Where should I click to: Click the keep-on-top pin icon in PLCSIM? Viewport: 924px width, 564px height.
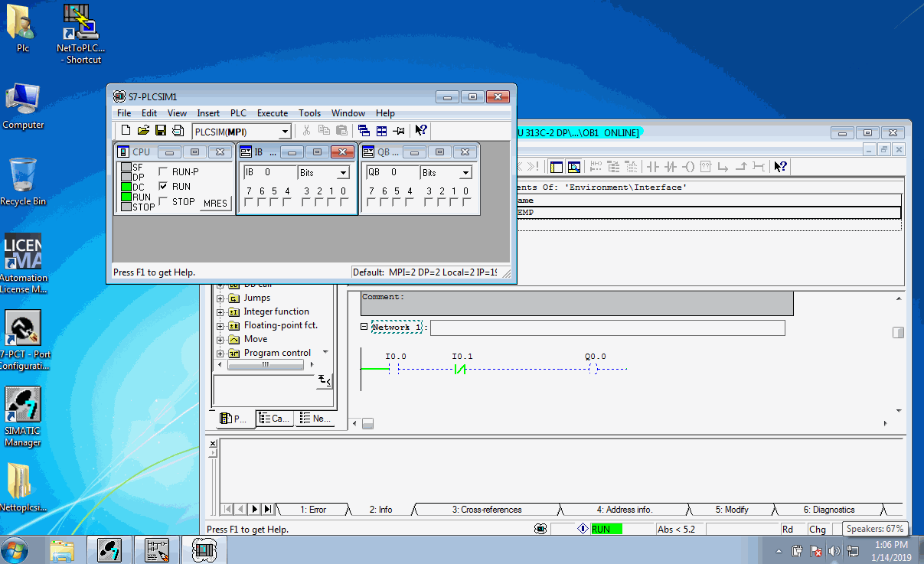(399, 131)
